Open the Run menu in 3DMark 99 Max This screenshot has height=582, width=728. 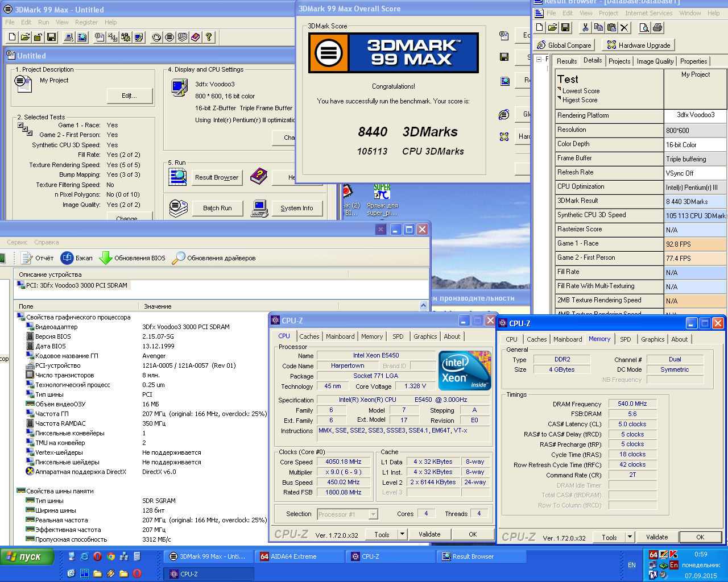(x=44, y=22)
